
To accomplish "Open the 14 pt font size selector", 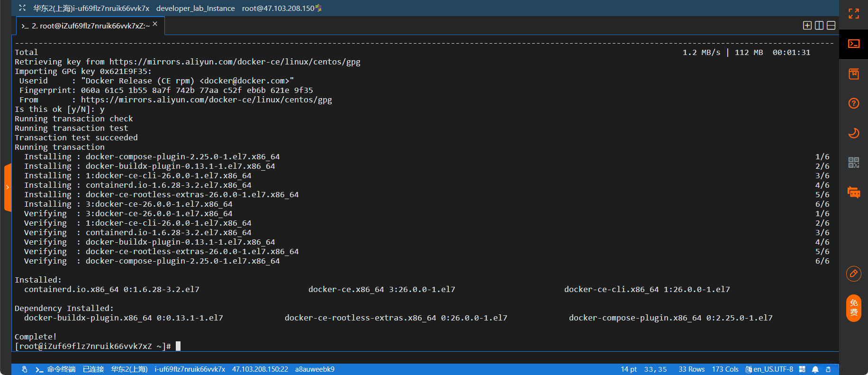I will pos(629,369).
